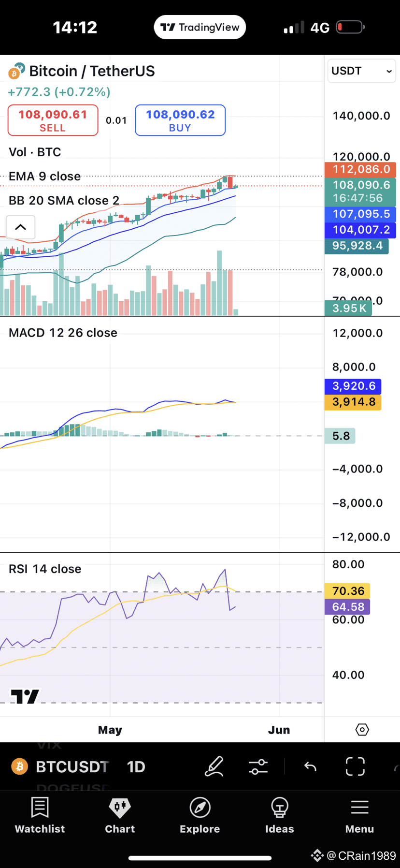The image size is (400, 868).
Task: Tap the Jun date axis label
Action: point(279,730)
